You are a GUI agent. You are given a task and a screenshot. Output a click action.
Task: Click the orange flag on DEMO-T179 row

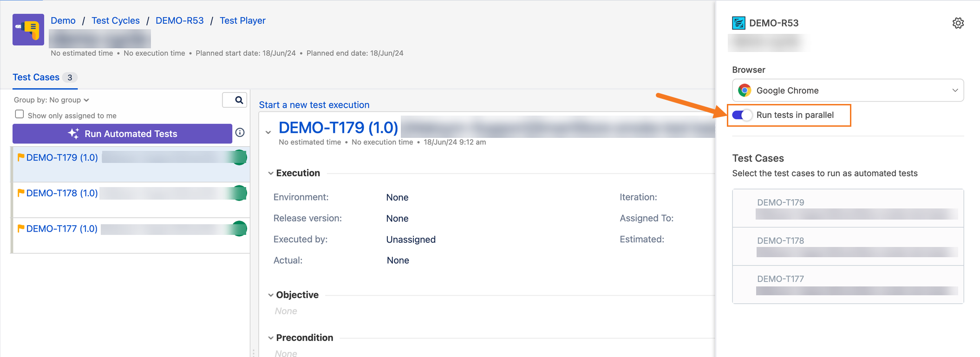pyautogui.click(x=20, y=157)
